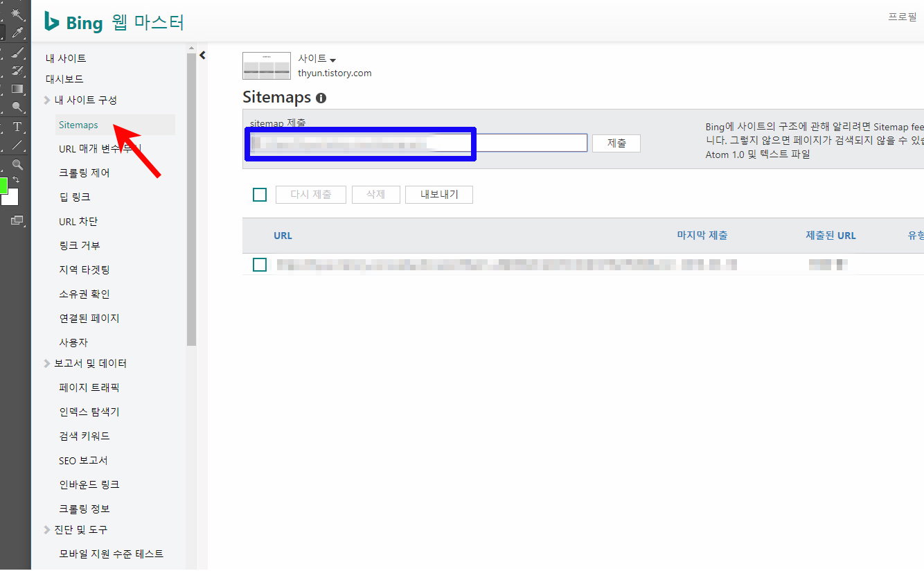Click the site thumbnail preview

[x=267, y=66]
